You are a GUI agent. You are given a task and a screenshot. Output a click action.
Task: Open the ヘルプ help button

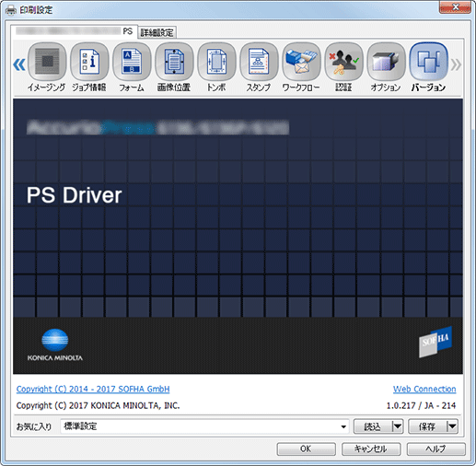pos(436,449)
